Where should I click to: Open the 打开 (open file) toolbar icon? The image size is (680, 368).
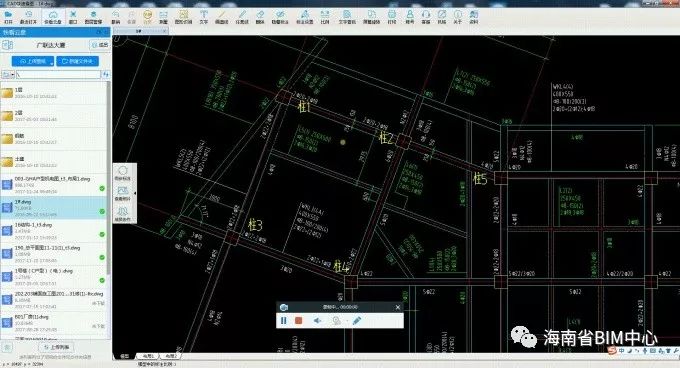(x=8, y=17)
